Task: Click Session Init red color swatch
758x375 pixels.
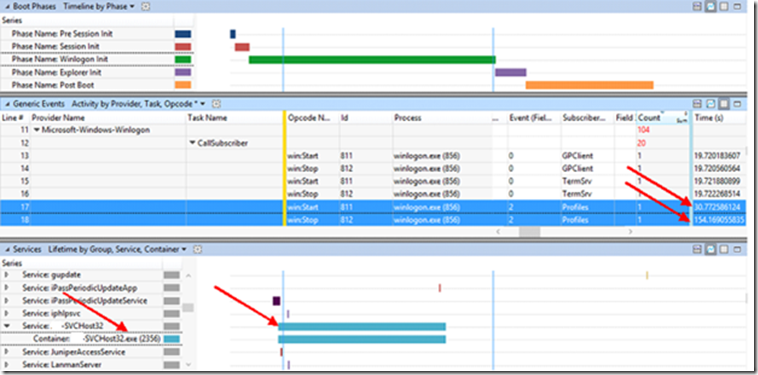Action: tap(183, 47)
